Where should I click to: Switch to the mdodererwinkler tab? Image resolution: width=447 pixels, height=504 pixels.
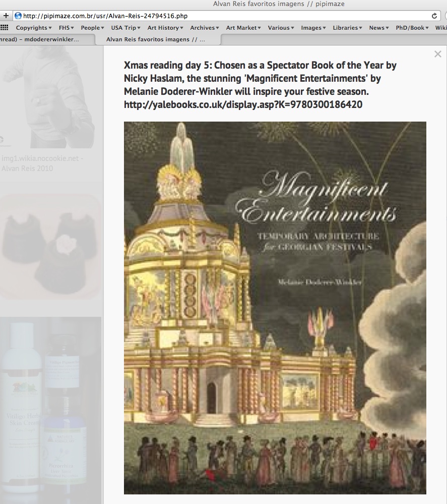pos(47,39)
